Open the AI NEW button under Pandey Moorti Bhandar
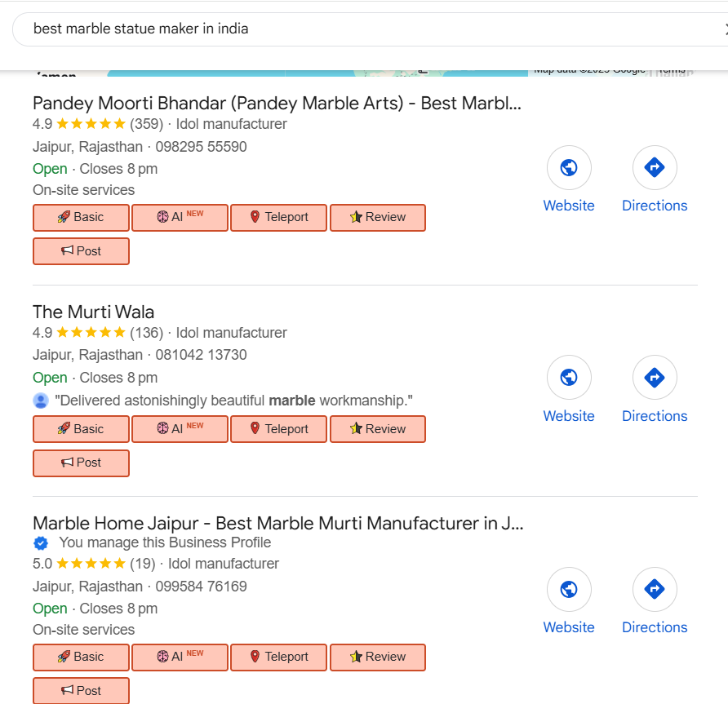 tap(180, 218)
